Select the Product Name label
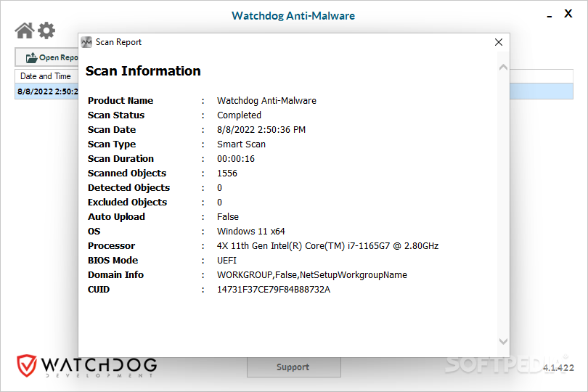This screenshot has width=588, height=392. 121,100
